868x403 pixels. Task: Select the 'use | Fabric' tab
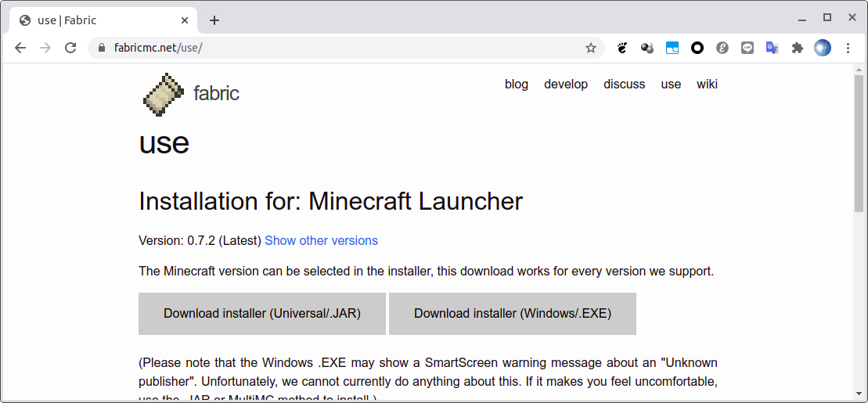click(103, 20)
